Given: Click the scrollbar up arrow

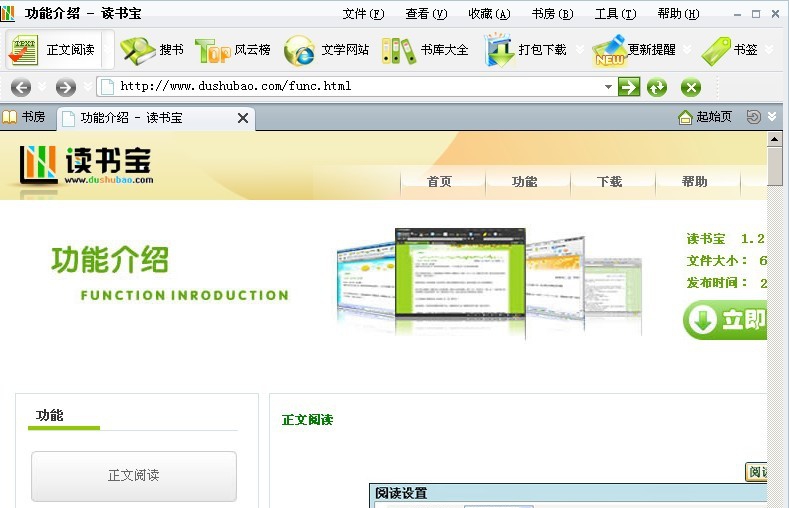Looking at the screenshot, I should coord(774,139).
